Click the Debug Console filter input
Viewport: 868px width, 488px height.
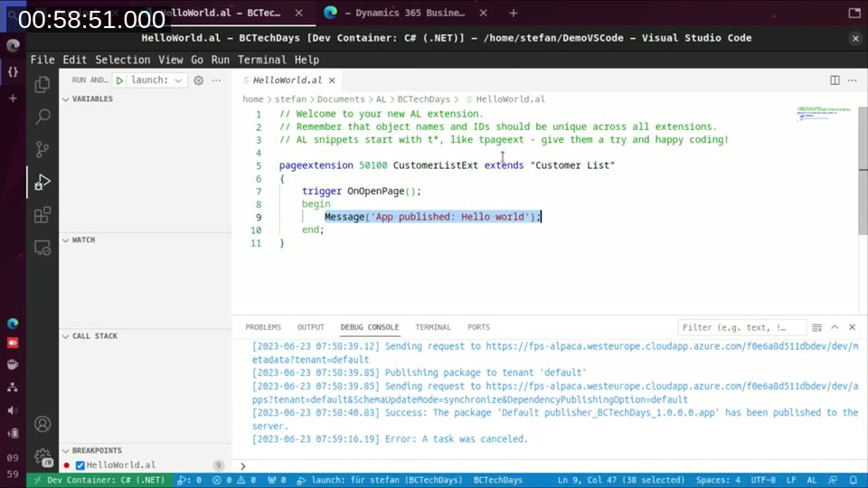pos(741,327)
